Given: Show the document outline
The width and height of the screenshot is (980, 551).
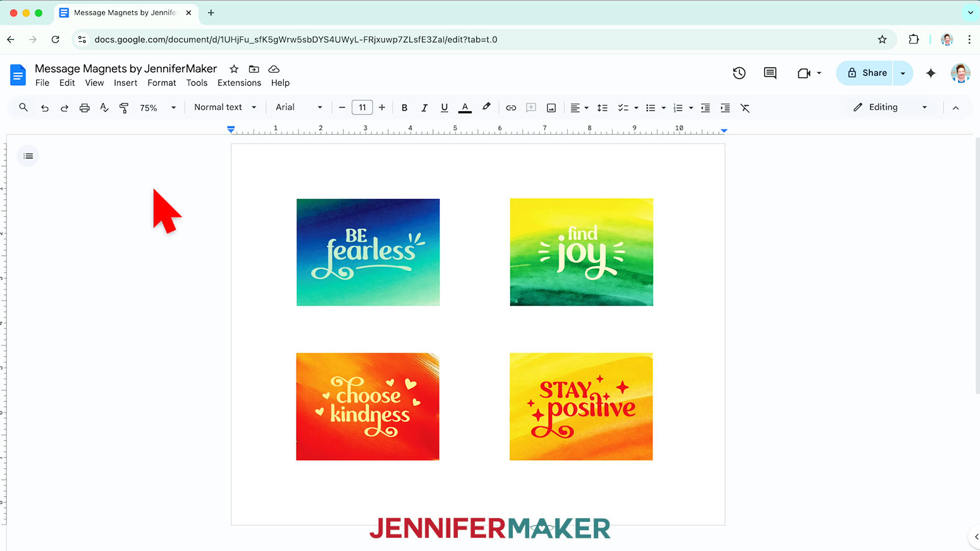Looking at the screenshot, I should point(28,156).
